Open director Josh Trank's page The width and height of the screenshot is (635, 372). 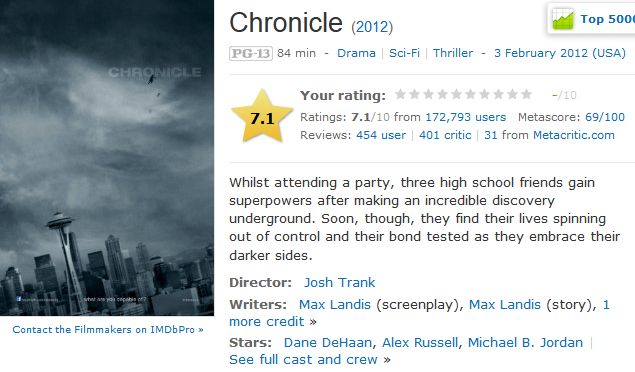point(339,283)
